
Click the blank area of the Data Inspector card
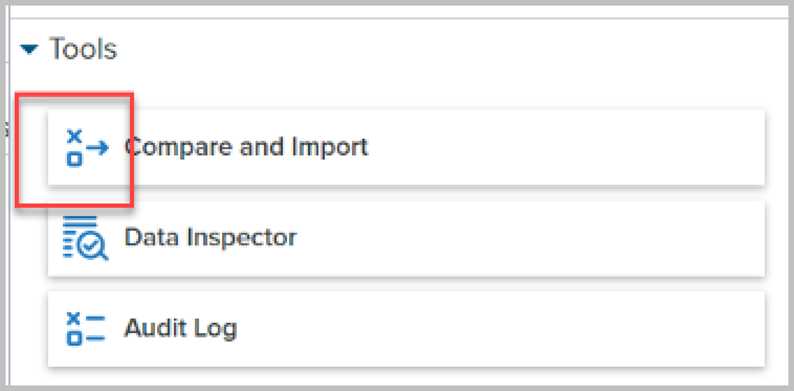[x=527, y=238]
